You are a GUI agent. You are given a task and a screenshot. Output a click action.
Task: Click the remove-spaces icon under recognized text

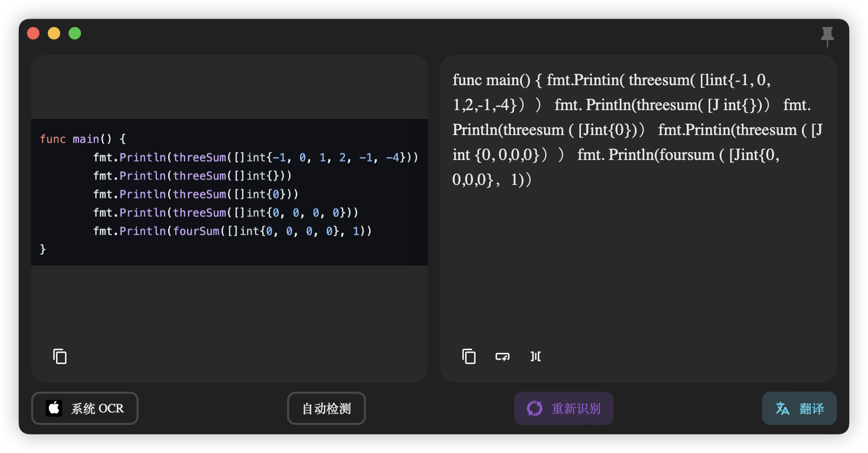tap(536, 356)
